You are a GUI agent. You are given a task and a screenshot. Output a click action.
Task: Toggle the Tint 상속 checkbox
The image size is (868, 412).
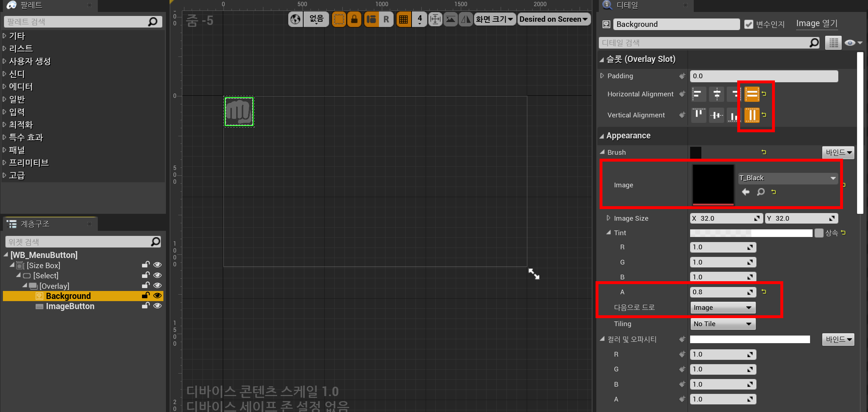click(819, 233)
